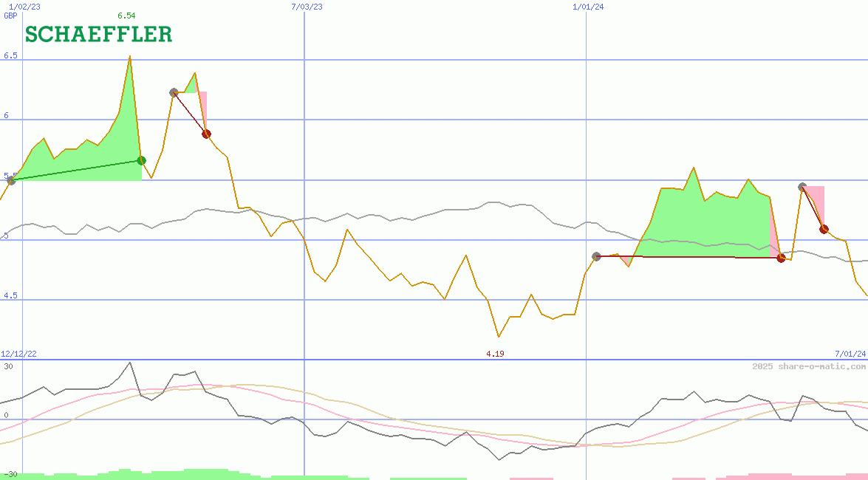Click the 4.19 low price label

coord(495,354)
